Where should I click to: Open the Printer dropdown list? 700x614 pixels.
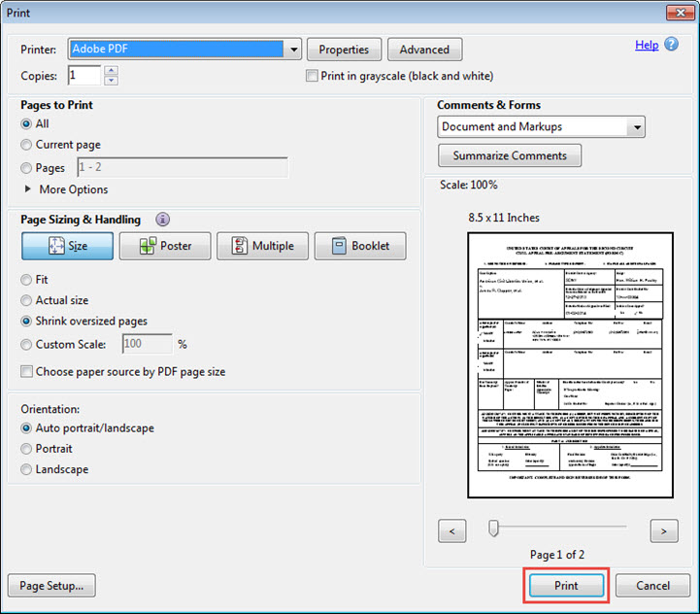pyautogui.click(x=294, y=50)
